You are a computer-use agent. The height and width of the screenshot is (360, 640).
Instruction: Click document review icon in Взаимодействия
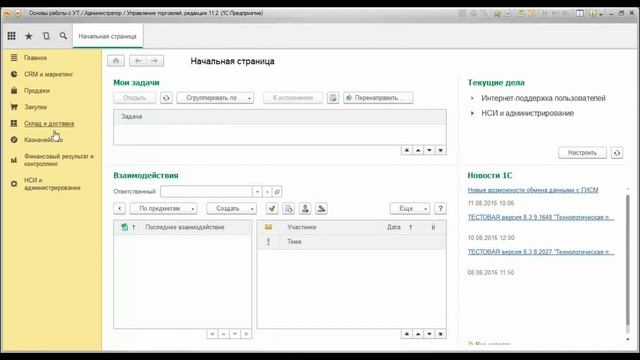(289, 209)
